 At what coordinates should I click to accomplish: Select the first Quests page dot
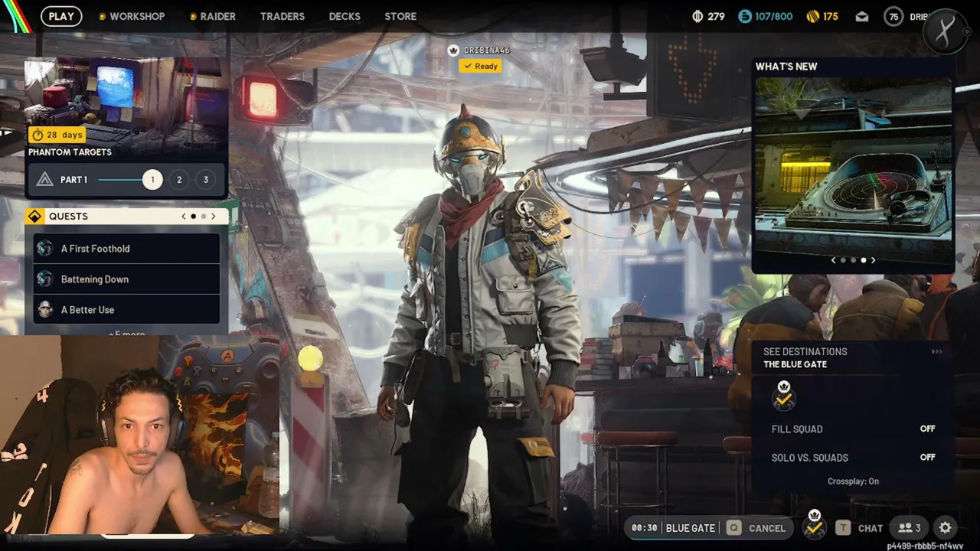point(193,217)
